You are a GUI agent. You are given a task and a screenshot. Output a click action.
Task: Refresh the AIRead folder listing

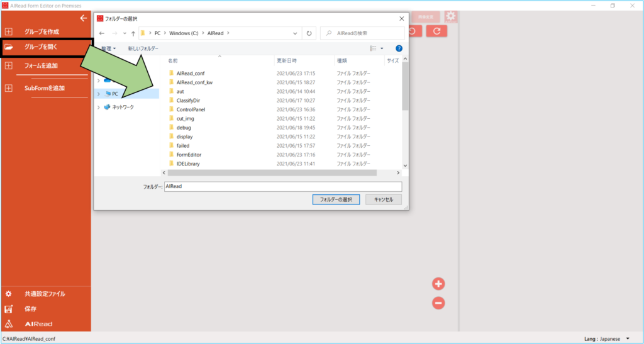pyautogui.click(x=309, y=34)
